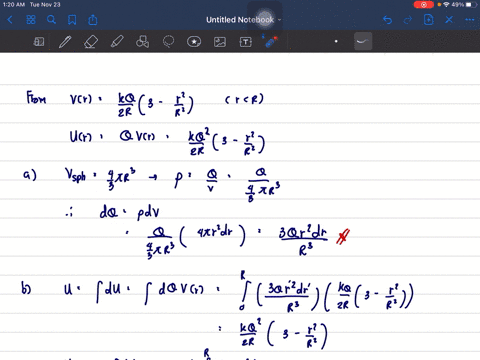Tap the battery 49% indicator

[x=464, y=5]
